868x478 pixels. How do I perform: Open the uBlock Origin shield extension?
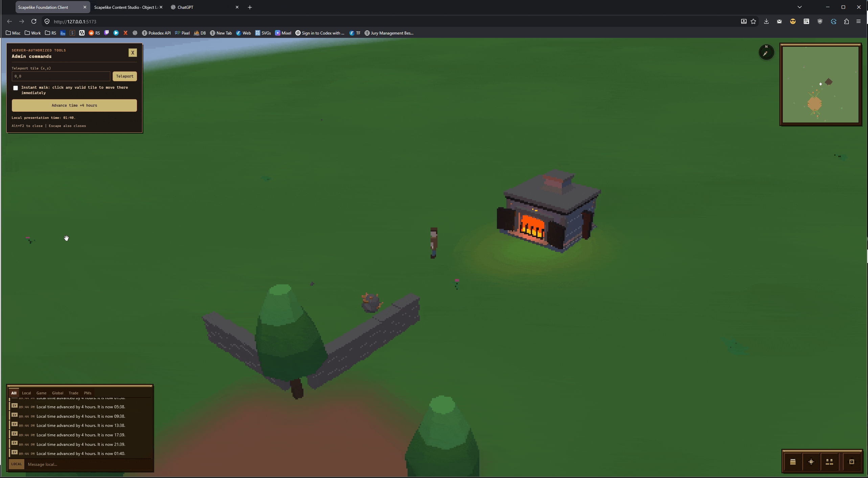[820, 21]
